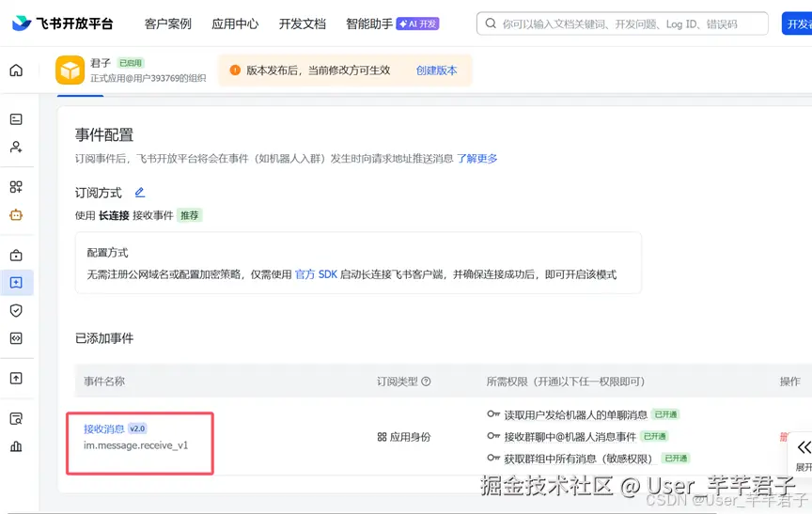This screenshot has height=514, width=812.
Task: Open the 接收消息 event link
Action: [104, 428]
